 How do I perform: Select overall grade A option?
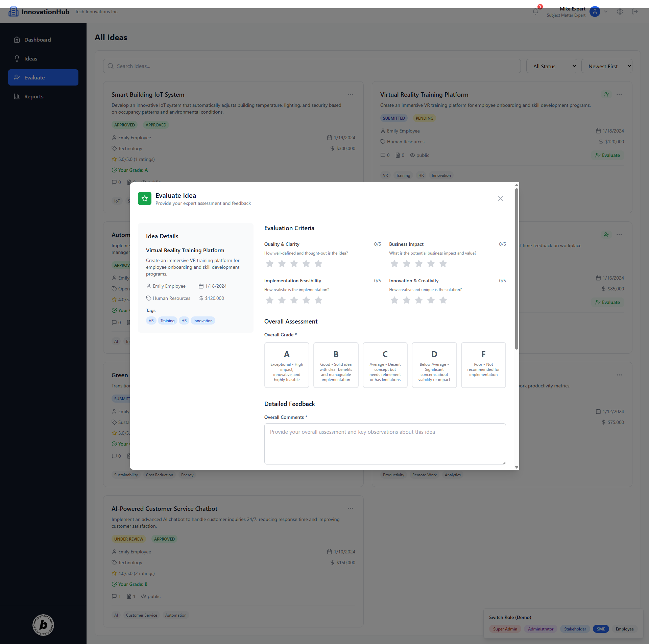(x=287, y=365)
